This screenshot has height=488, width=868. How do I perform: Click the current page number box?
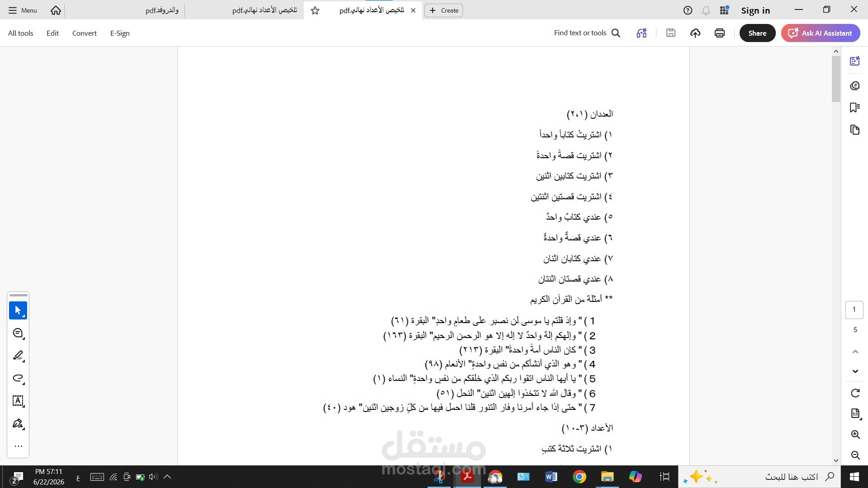pos(854,310)
